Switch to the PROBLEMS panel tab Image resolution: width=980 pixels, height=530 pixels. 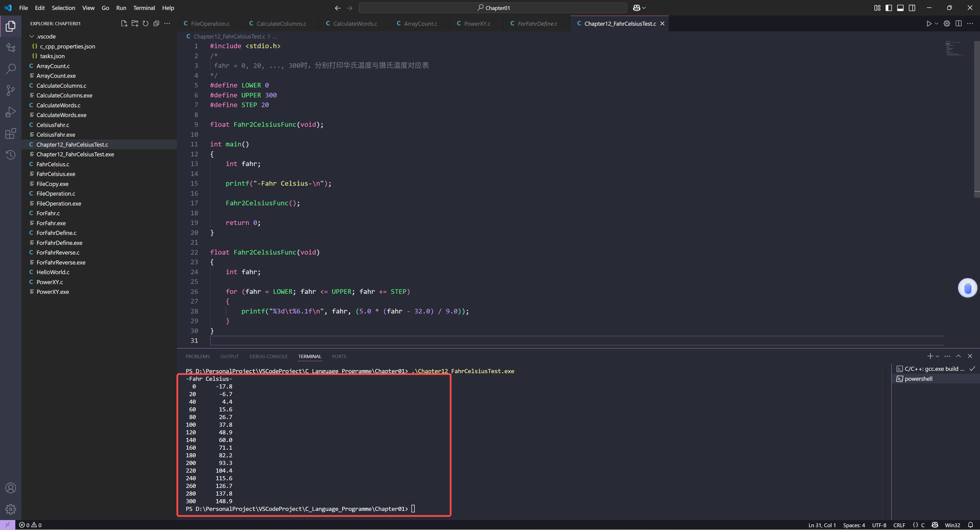pyautogui.click(x=198, y=356)
